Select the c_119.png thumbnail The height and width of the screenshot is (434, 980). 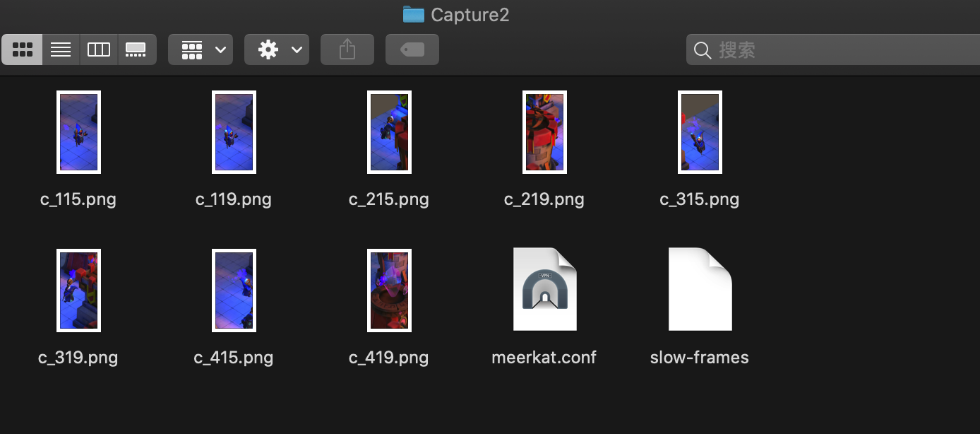[x=234, y=132]
